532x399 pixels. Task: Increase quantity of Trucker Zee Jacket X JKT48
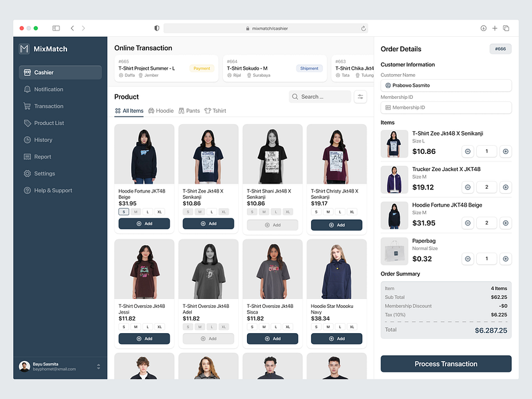point(505,187)
